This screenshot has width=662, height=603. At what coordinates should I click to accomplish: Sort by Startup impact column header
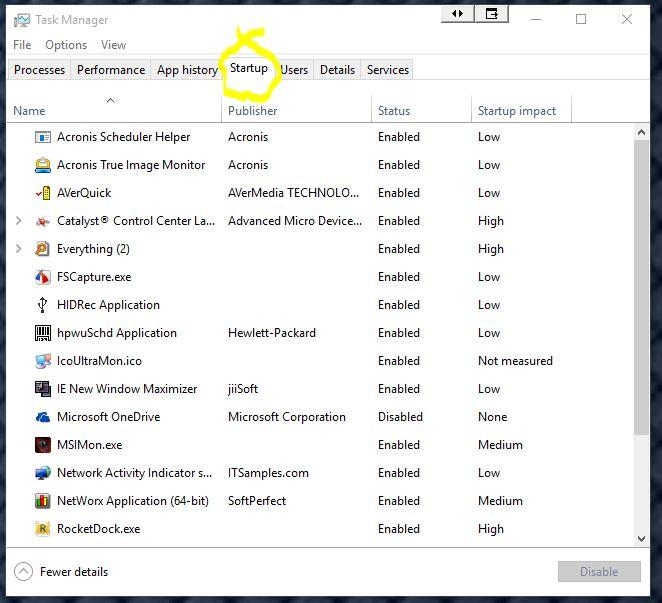coord(521,110)
